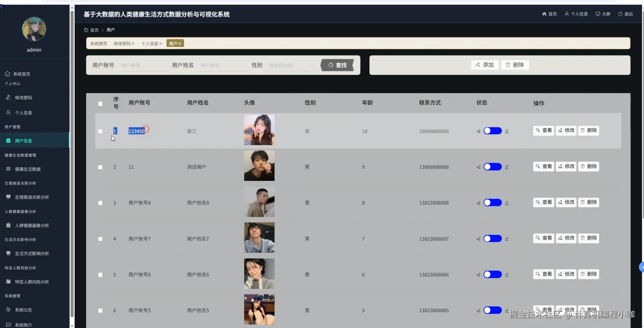Tick the checkbox for row 用户姓名7

(x=100, y=239)
